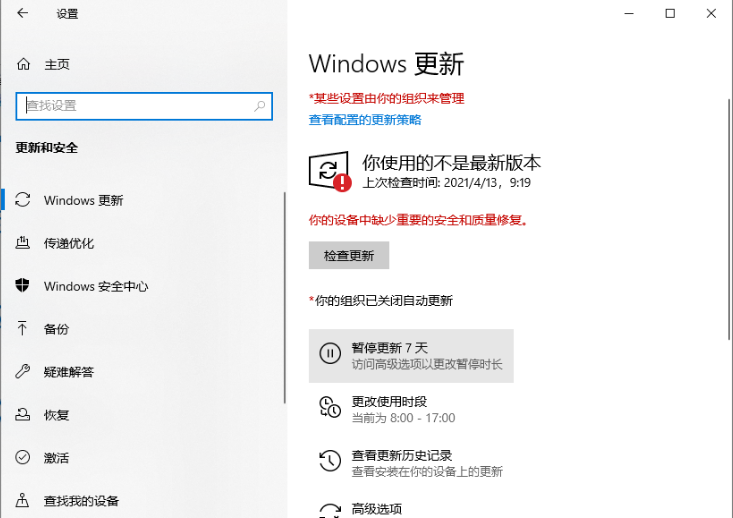Viewport: 733px width, 518px height.
Task: Click the 更新和安全 section heading
Action: click(47, 148)
